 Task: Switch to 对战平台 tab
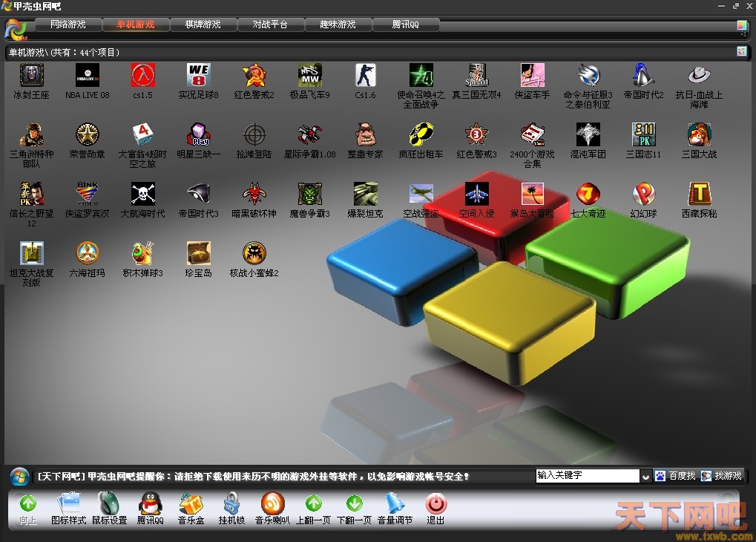pyautogui.click(x=270, y=25)
